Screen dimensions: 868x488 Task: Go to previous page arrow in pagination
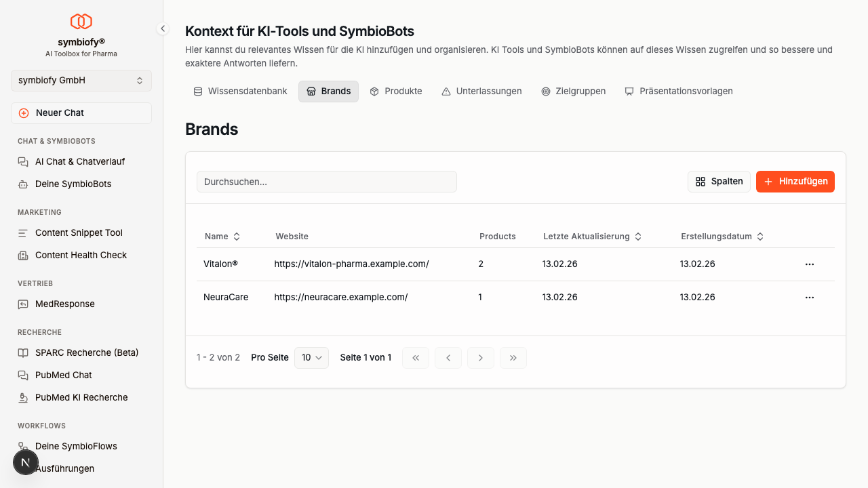click(448, 358)
